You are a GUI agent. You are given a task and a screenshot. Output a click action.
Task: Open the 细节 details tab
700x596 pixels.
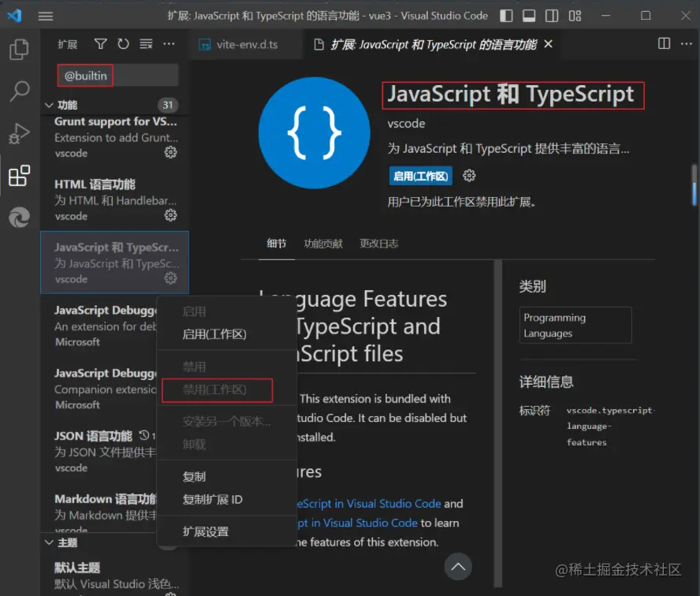point(277,244)
